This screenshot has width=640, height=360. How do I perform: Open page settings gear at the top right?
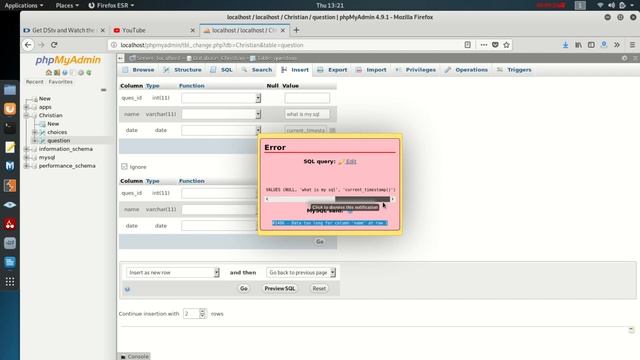[x=624, y=58]
